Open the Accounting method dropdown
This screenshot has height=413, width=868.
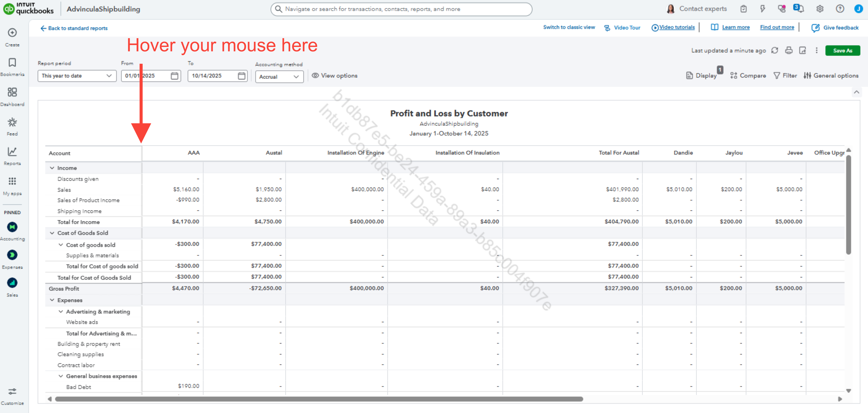coord(279,77)
